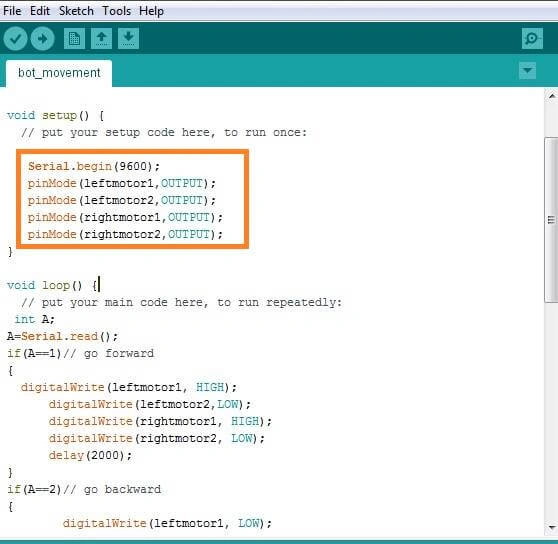Click the 'int A;' declaration line
The height and width of the screenshot is (544, 558).
pos(35,319)
